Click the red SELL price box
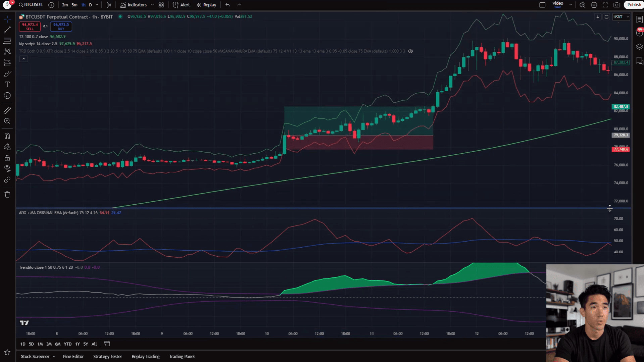Viewport: 644px width, 362px height. 30,27
